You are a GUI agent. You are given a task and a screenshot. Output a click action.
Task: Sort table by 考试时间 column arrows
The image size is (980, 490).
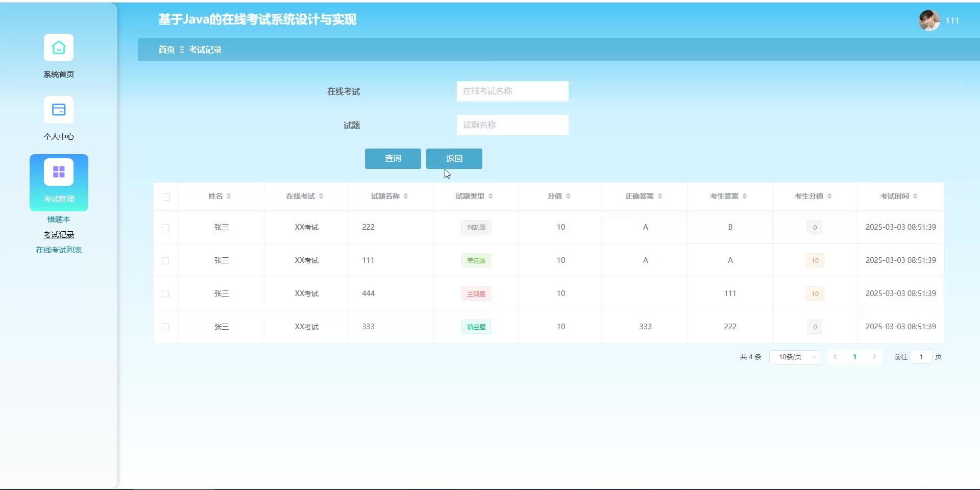coord(915,197)
